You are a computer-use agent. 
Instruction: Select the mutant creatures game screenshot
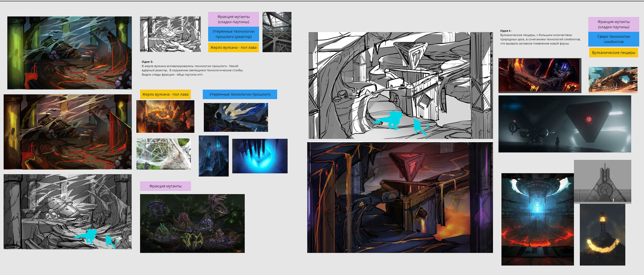192,224
